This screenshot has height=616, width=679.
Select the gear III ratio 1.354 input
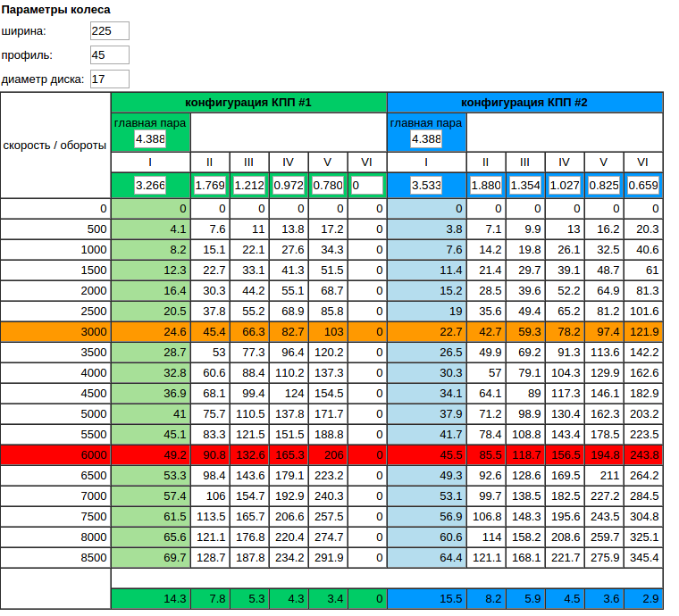pos(525,186)
